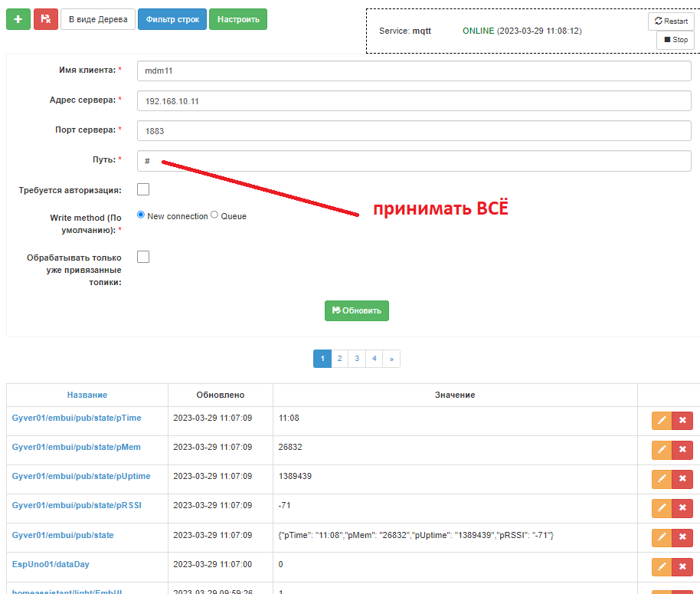Click the 'Обновить' save button

357,310
